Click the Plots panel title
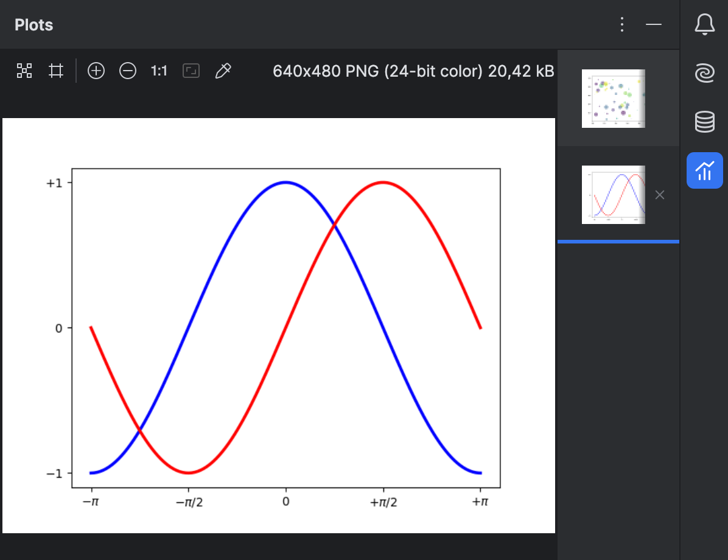Viewport: 728px width, 560px height. tap(33, 24)
